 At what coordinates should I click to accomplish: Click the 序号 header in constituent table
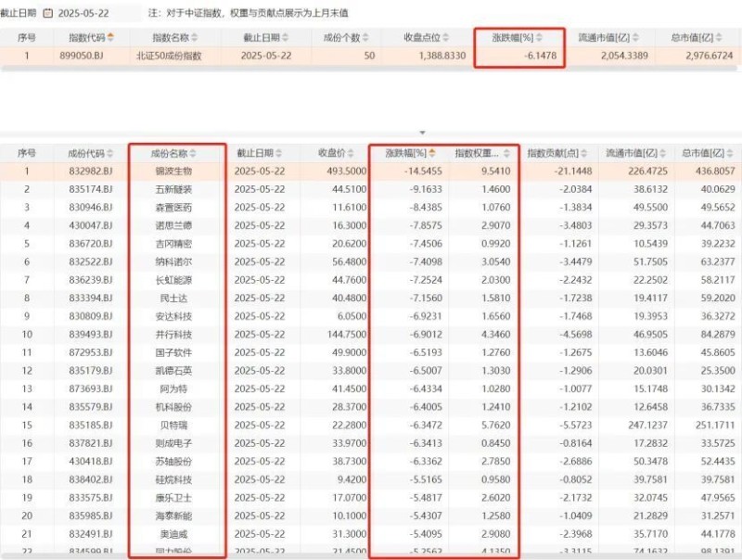26,153
